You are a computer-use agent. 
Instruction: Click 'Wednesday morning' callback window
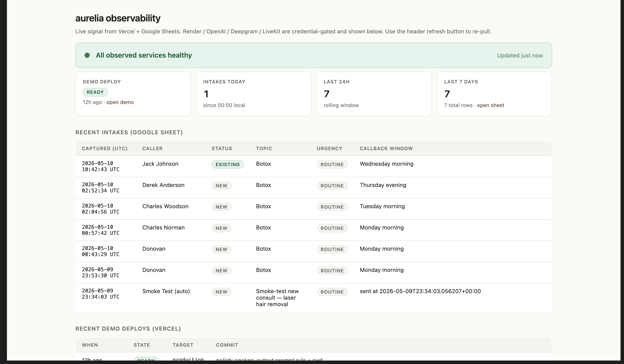tap(386, 164)
